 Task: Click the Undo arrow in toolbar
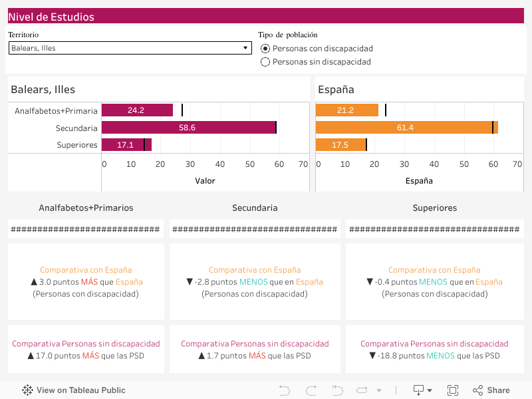(285, 390)
